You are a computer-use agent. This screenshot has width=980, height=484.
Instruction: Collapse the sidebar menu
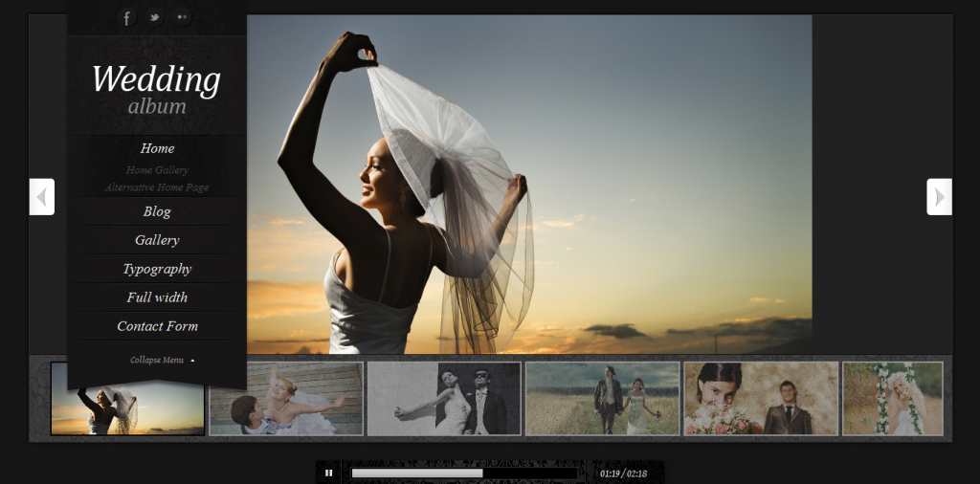pyautogui.click(x=161, y=361)
